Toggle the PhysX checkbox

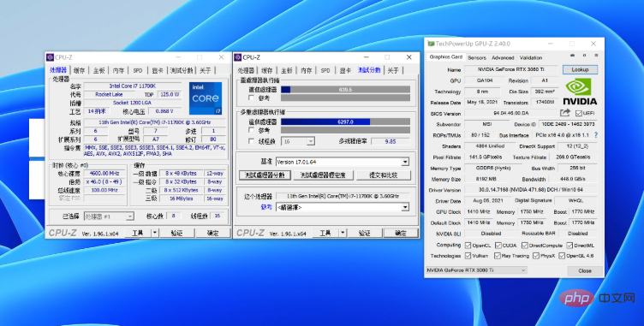point(536,255)
